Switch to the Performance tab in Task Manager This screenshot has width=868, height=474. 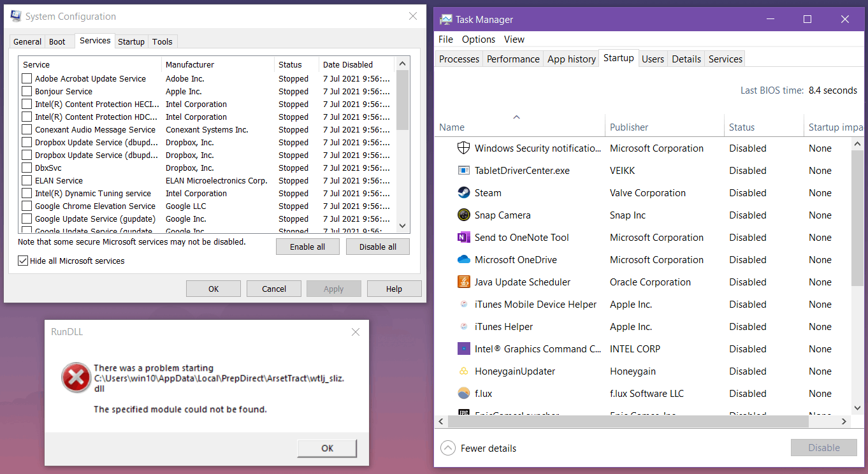(513, 59)
